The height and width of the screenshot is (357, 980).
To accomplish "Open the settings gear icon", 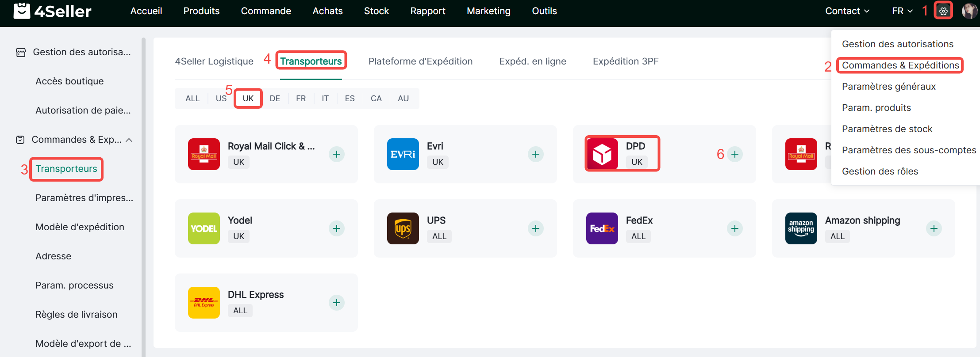I will (943, 11).
